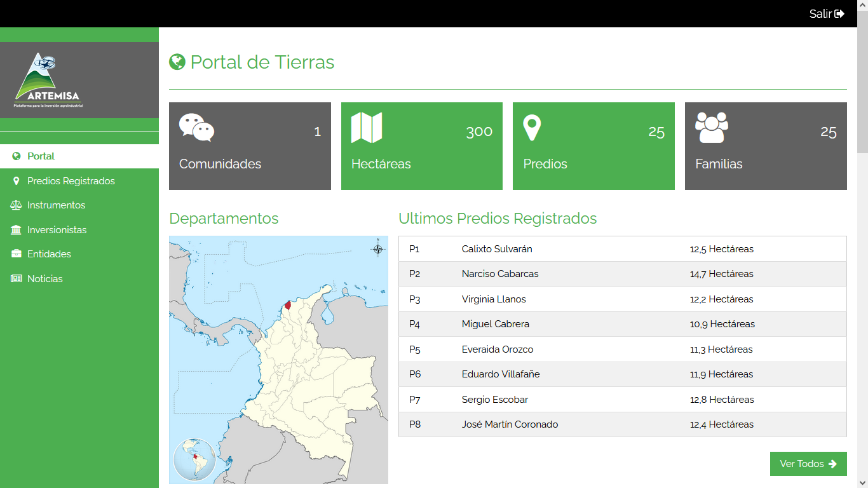Click the arrow icon in Ver Todos button
Image resolution: width=868 pixels, height=488 pixels.
tap(832, 464)
